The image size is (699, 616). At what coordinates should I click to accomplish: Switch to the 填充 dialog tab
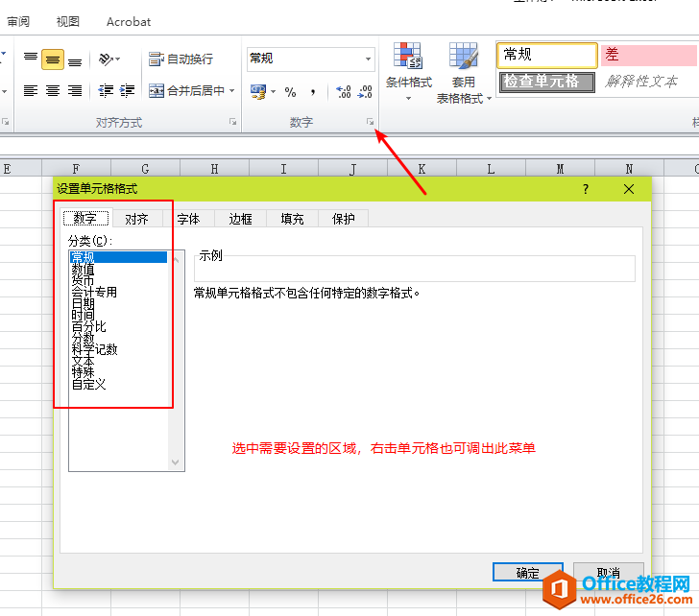[x=292, y=219]
